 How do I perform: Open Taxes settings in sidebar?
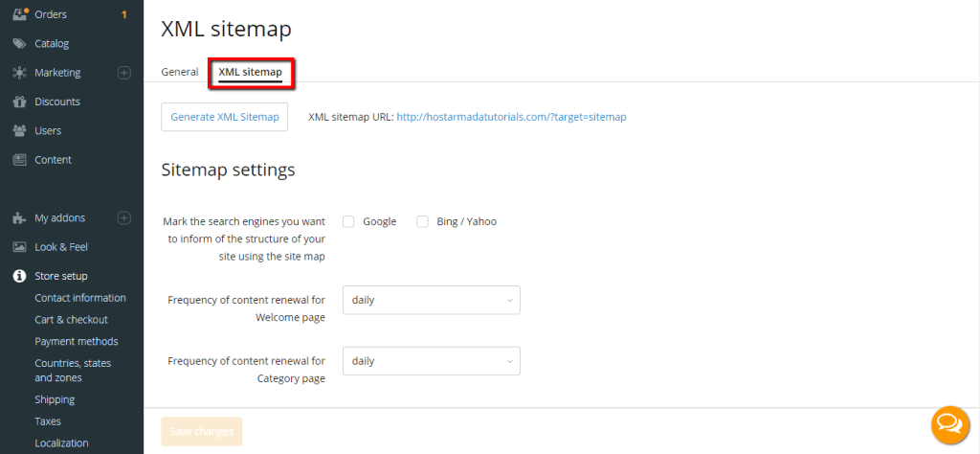point(48,421)
